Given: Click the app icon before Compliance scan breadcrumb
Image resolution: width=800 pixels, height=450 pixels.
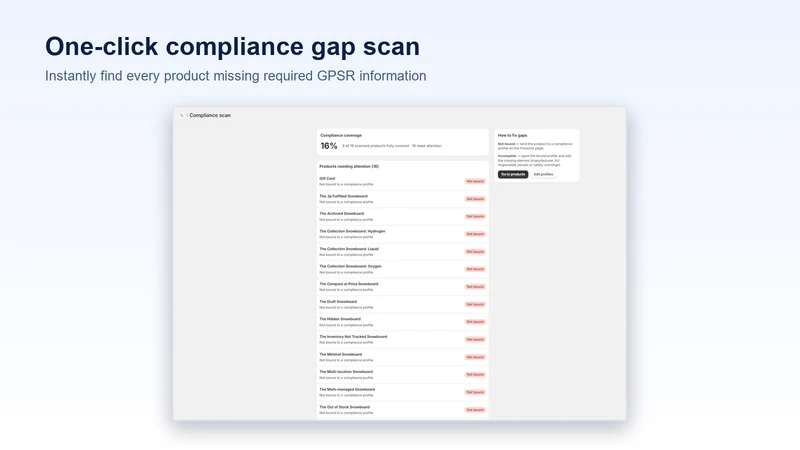Looking at the screenshot, I should point(182,115).
